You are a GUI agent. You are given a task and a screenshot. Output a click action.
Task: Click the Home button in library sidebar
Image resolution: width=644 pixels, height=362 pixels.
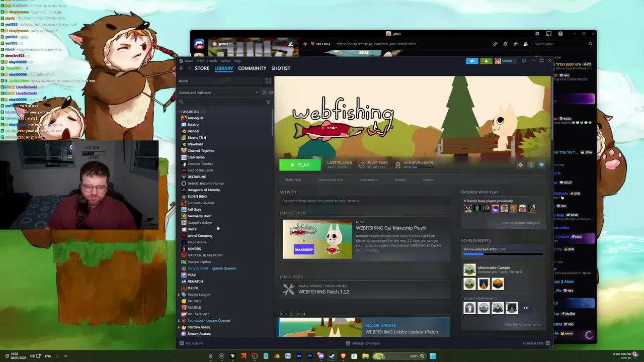[220, 81]
